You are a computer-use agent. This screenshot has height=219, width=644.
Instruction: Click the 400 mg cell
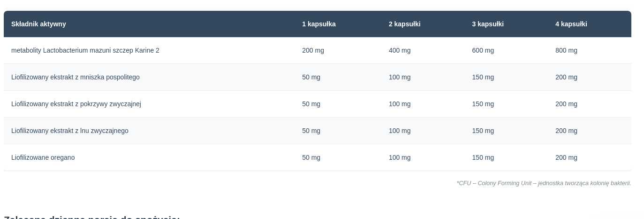point(400,50)
